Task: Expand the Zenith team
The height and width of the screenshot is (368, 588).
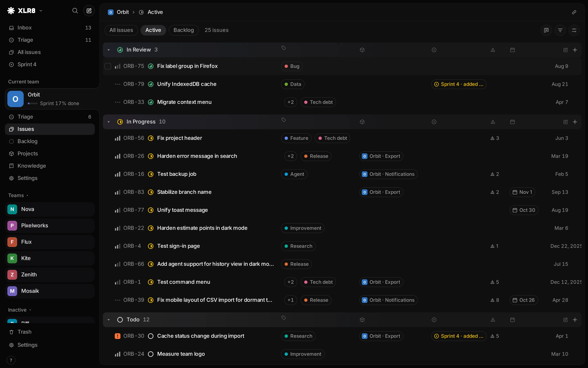Action: pos(50,275)
